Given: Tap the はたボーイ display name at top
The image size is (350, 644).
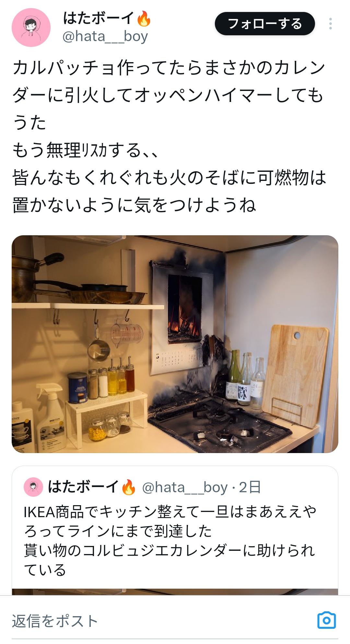Looking at the screenshot, I should click(x=98, y=18).
